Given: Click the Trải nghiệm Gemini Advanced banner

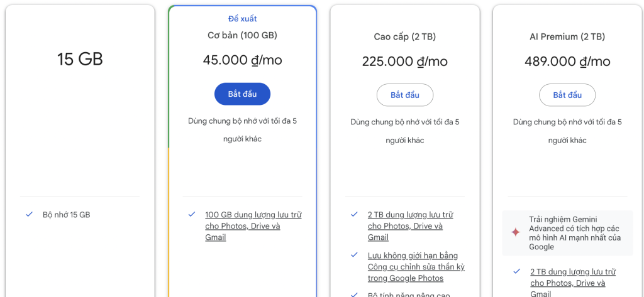Looking at the screenshot, I should tap(568, 233).
